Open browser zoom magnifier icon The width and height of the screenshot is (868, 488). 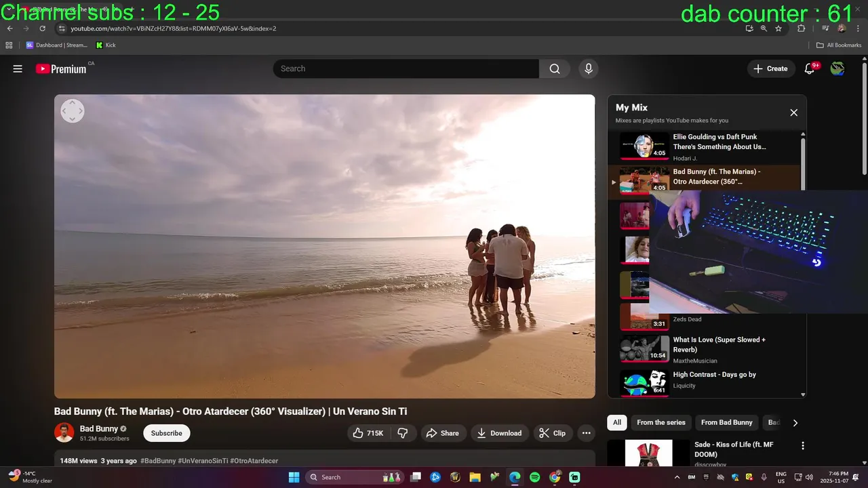[764, 28]
